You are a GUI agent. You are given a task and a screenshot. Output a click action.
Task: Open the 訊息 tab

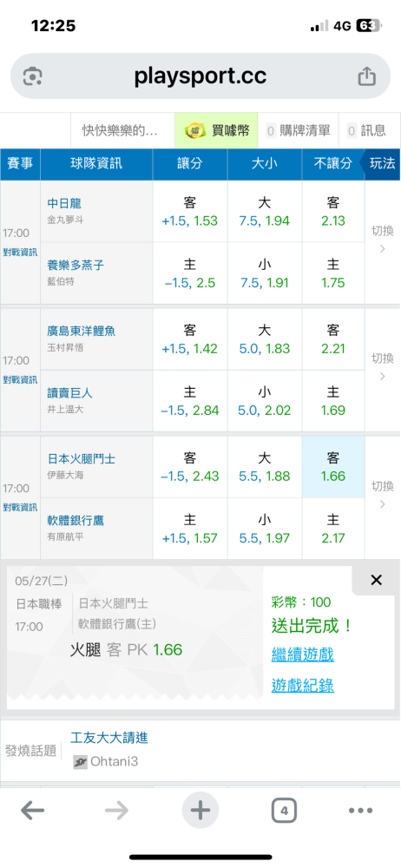pyautogui.click(x=366, y=131)
